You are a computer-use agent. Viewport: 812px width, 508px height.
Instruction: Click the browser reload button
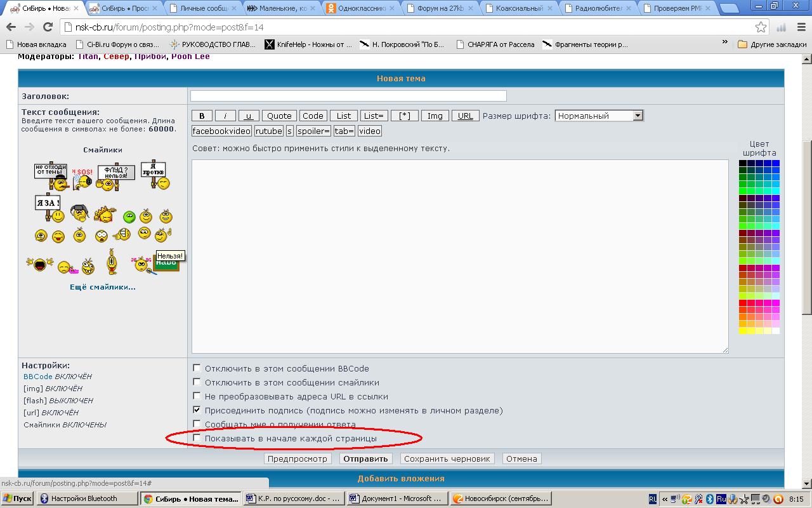point(48,27)
